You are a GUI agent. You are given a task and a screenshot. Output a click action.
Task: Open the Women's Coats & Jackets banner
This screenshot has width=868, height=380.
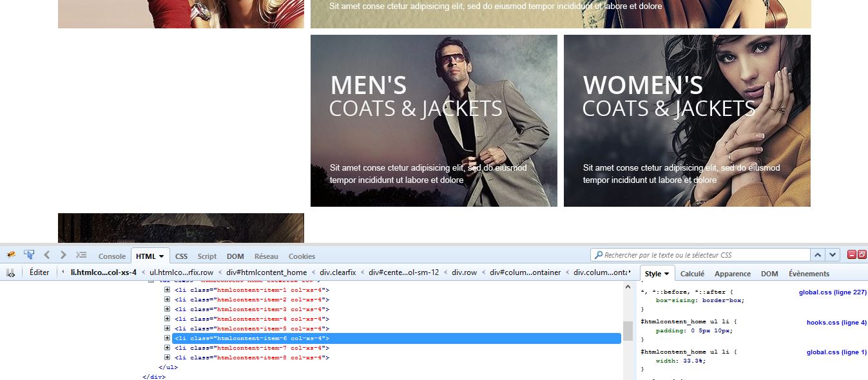pyautogui.click(x=687, y=120)
